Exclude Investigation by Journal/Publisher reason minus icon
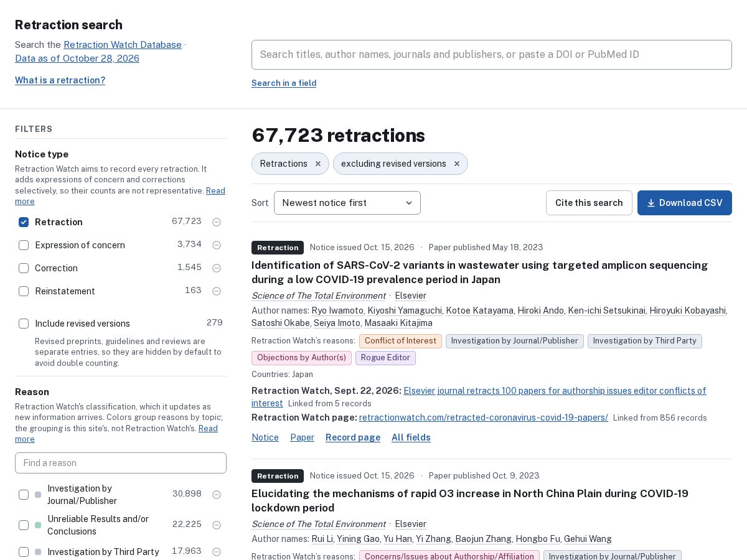This screenshot has height=560, width=747. coord(217,495)
